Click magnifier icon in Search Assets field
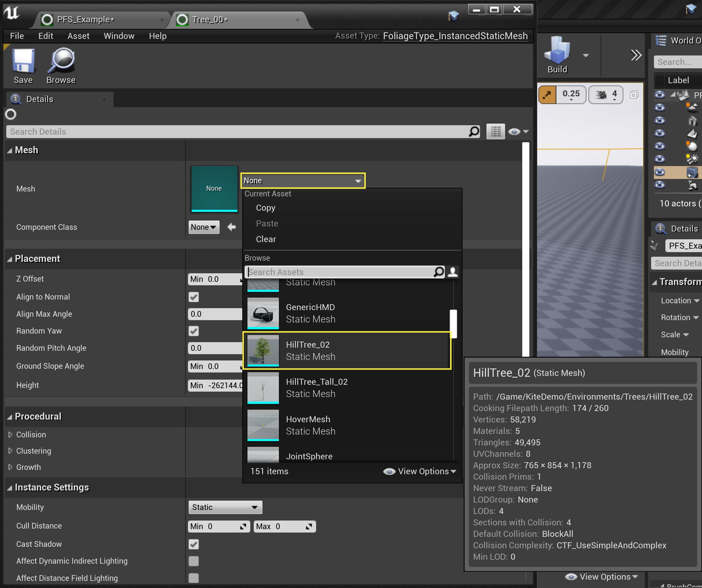The width and height of the screenshot is (702, 588). point(439,272)
